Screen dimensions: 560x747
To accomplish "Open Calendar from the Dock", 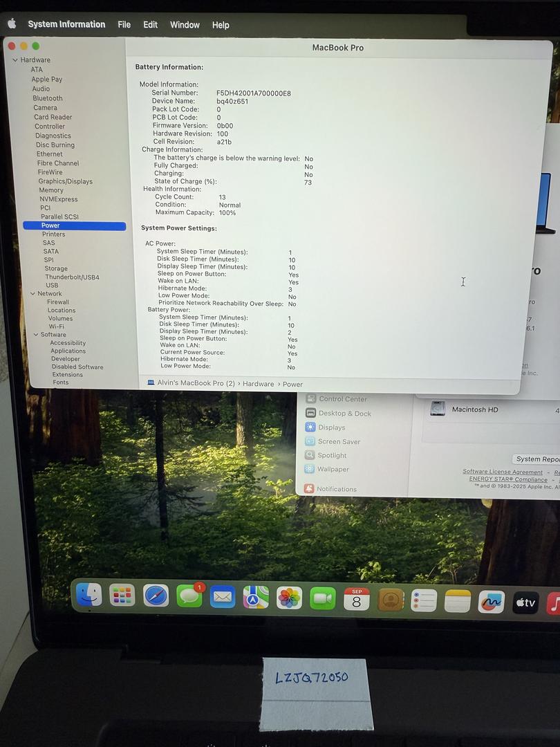I will pos(356,598).
